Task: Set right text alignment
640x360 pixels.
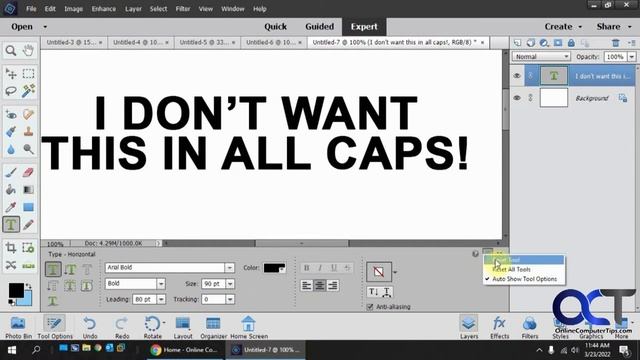Action: pyautogui.click(x=333, y=285)
